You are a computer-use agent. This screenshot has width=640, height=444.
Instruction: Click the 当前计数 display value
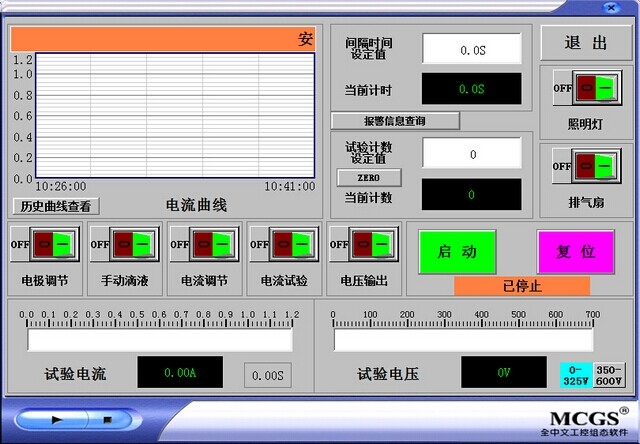coord(471,195)
